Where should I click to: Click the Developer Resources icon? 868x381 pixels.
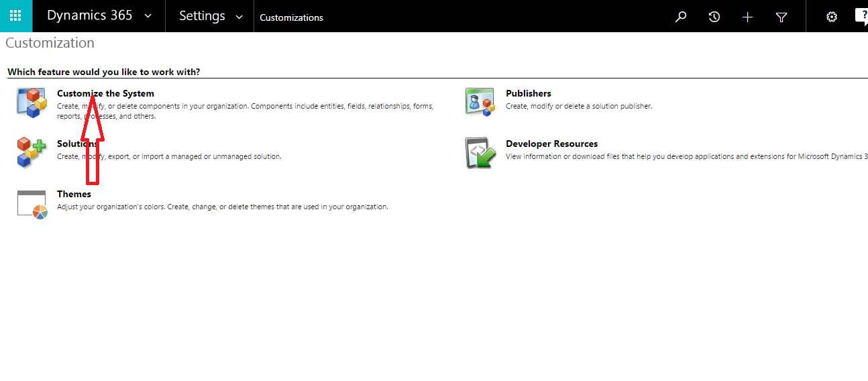480,153
